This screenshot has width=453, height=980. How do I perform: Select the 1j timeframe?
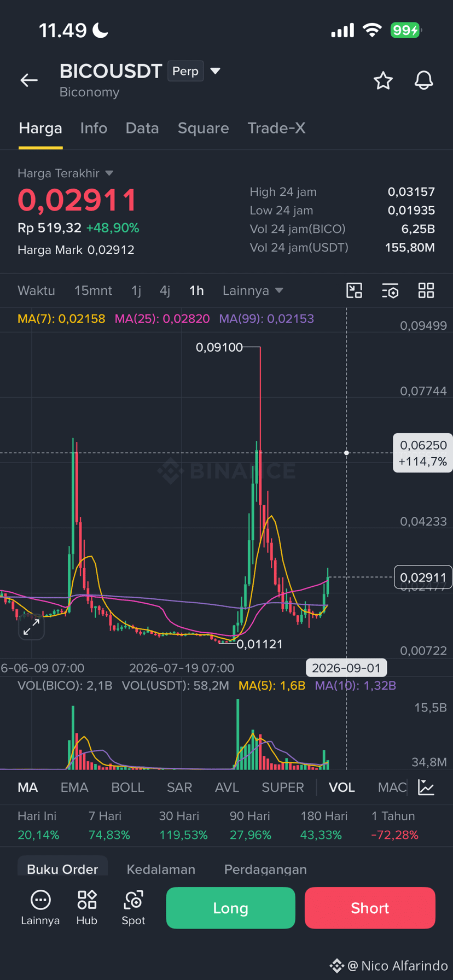(x=136, y=290)
